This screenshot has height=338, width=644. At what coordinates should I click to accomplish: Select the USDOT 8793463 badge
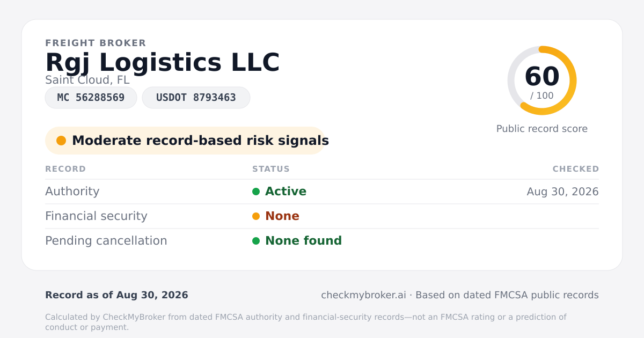click(x=196, y=98)
